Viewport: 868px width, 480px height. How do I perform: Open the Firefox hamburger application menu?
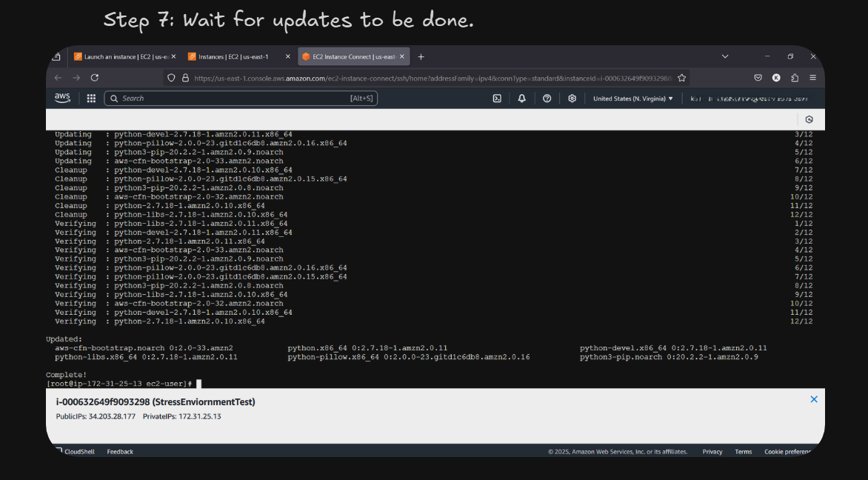point(812,78)
